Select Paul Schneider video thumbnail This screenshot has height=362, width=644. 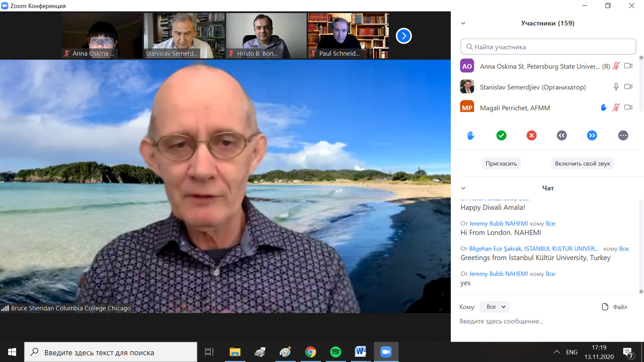(348, 36)
